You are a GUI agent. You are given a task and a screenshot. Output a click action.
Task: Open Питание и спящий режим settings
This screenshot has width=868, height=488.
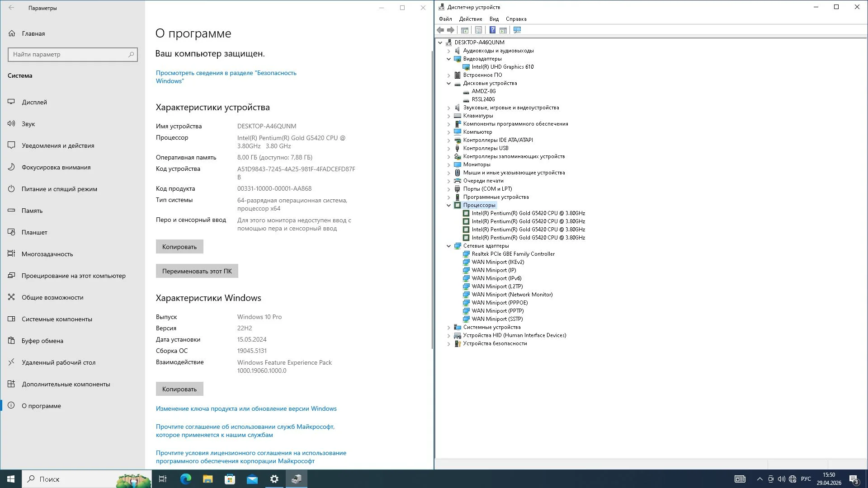click(x=72, y=189)
